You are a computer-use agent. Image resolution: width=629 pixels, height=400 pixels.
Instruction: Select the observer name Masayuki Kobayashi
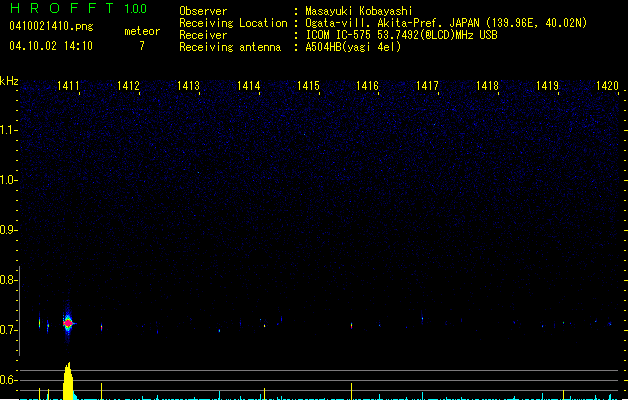coord(359,11)
